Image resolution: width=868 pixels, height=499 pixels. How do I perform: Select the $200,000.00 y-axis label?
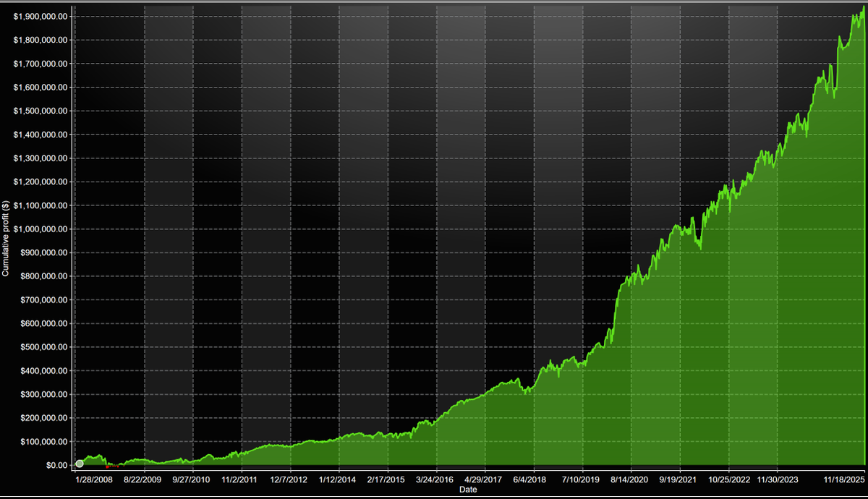pyautogui.click(x=46, y=418)
